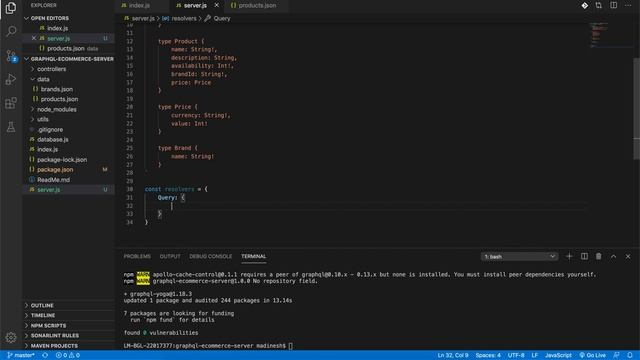Click the feedback icon in status bar

tap(616, 355)
